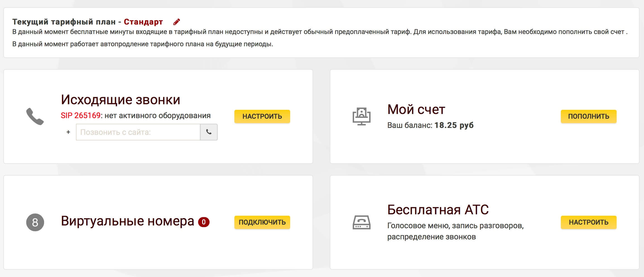Focus the Позвонить с сайта input field
644x277 pixels.
coord(138,132)
